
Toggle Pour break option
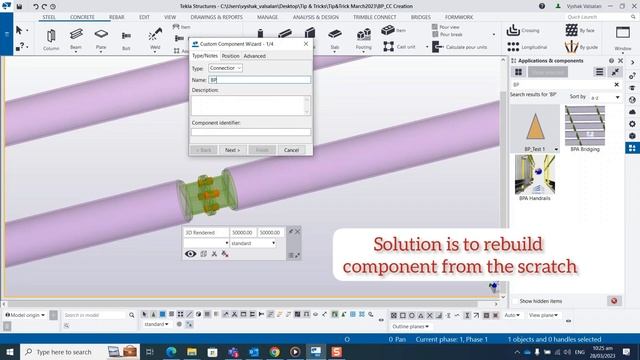[x=447, y=34]
